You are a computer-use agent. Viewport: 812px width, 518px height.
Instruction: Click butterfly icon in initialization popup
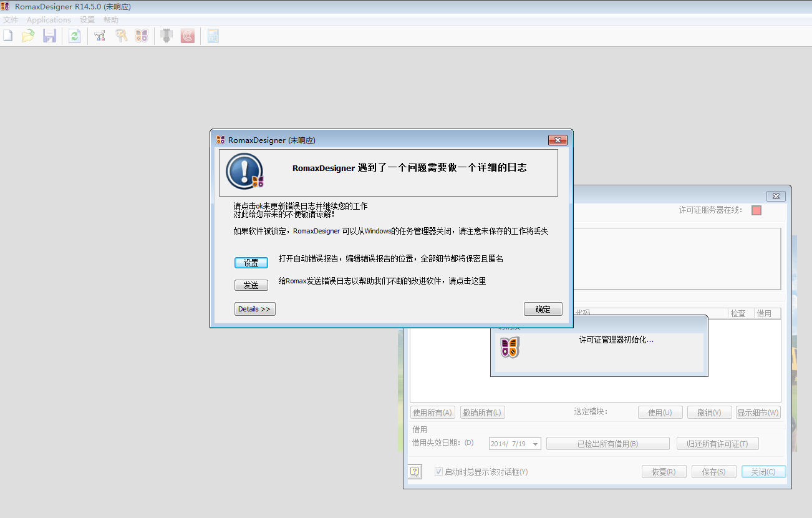click(510, 347)
